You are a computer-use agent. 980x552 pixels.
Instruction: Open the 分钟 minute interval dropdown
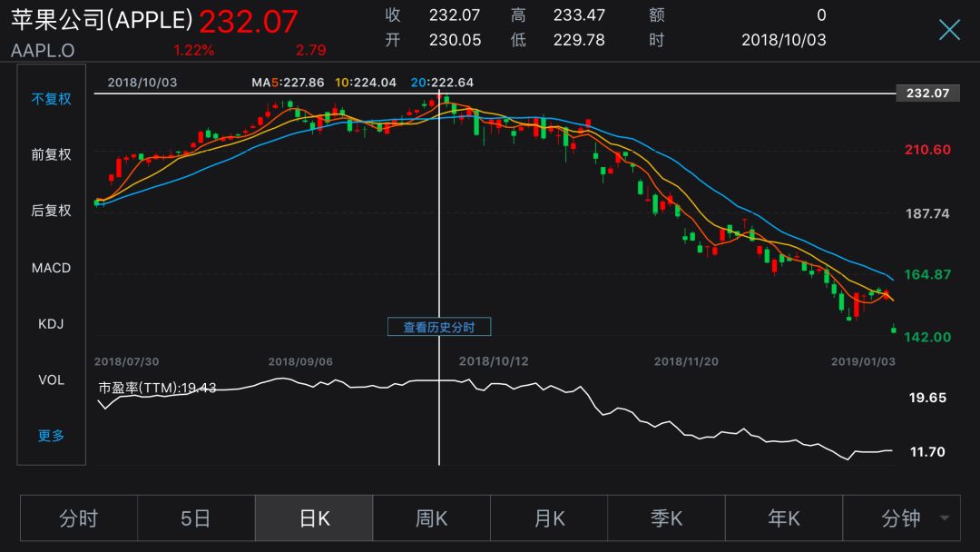900,518
